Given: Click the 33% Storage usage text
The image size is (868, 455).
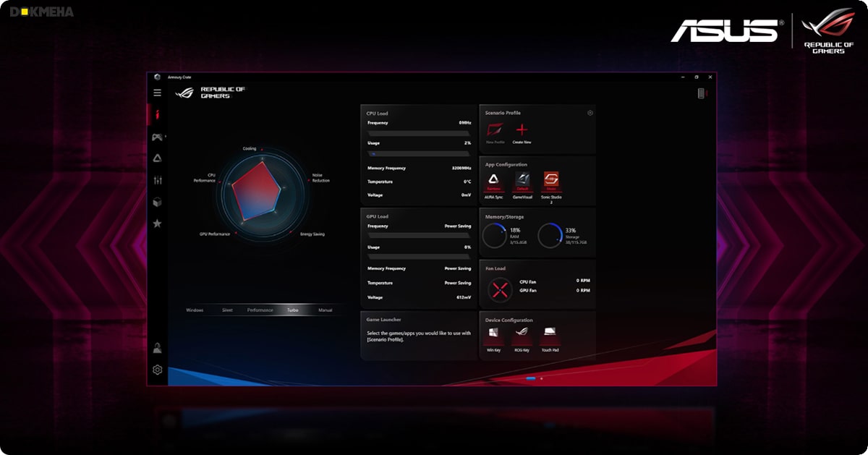Looking at the screenshot, I should point(571,230).
